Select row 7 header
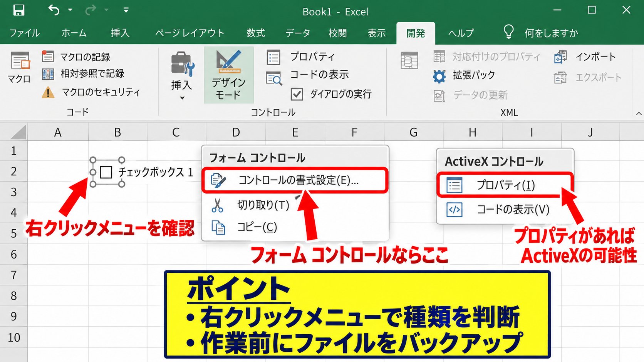The image size is (644, 362). 14,275
